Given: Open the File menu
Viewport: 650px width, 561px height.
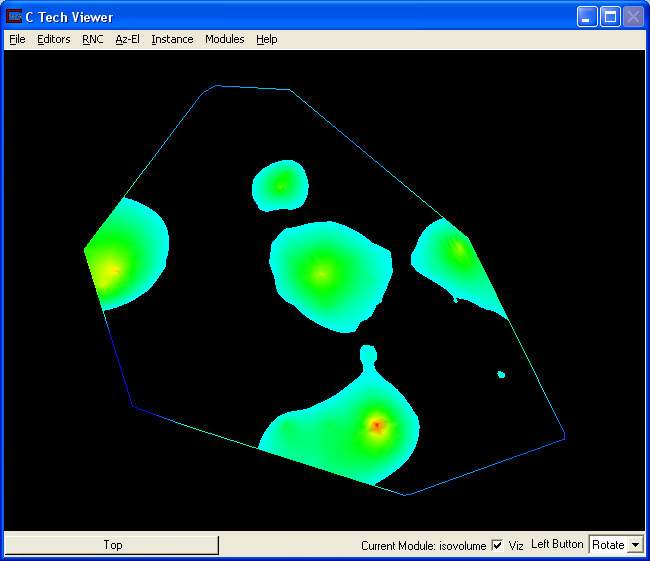Looking at the screenshot, I should click(17, 39).
